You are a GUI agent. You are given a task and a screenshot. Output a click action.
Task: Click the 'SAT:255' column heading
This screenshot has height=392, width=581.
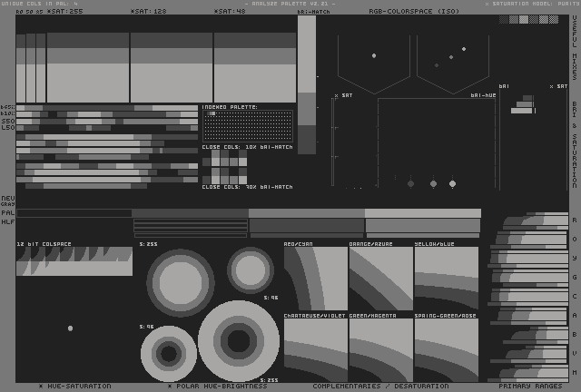click(x=65, y=11)
